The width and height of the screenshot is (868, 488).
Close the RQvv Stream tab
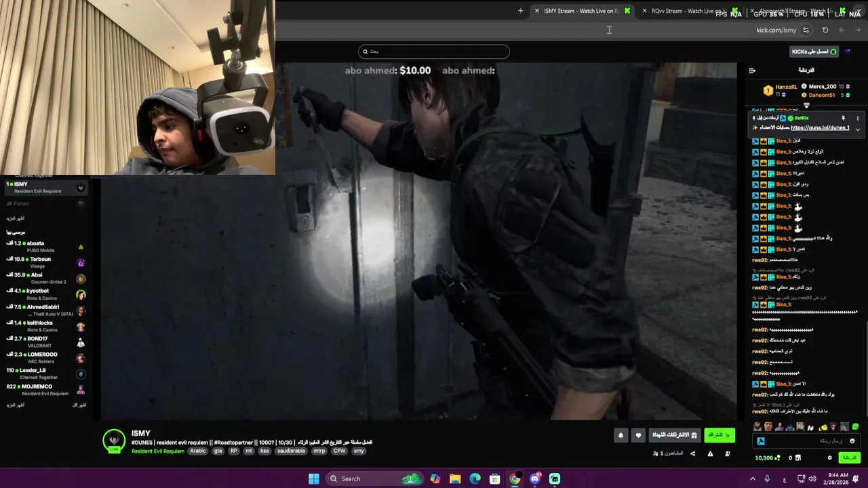(644, 11)
